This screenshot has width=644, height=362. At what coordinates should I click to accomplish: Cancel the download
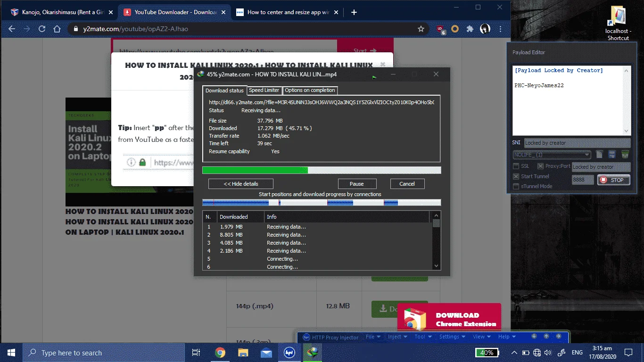point(407,184)
